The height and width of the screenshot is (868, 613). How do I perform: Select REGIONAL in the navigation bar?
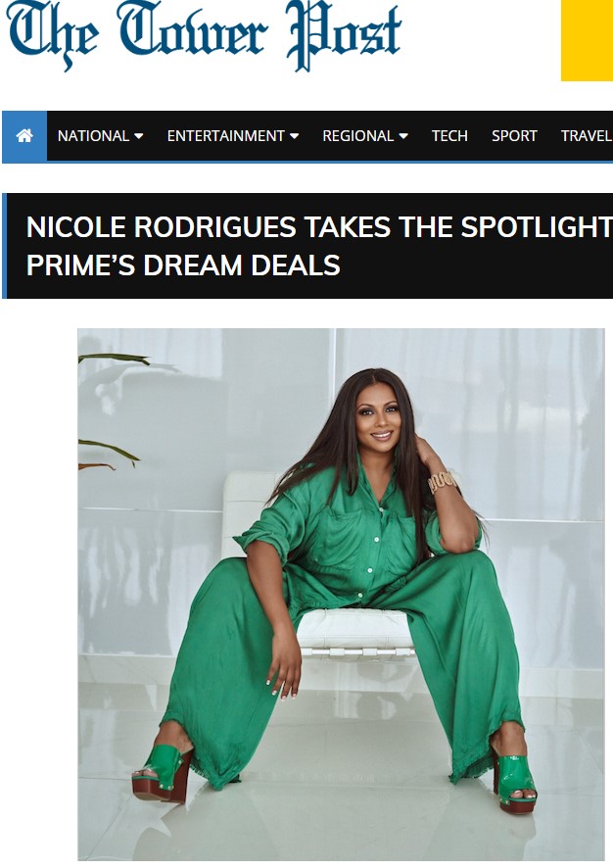[x=358, y=135]
